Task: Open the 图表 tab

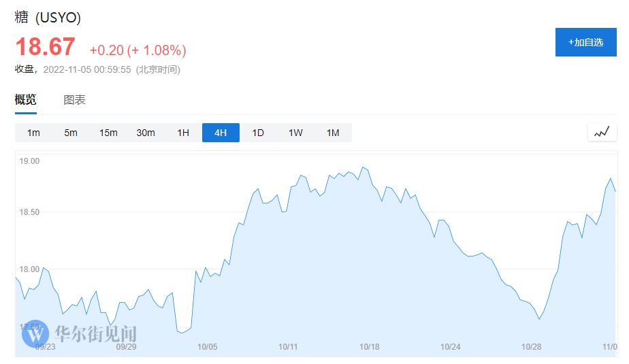Action: pyautogui.click(x=75, y=100)
